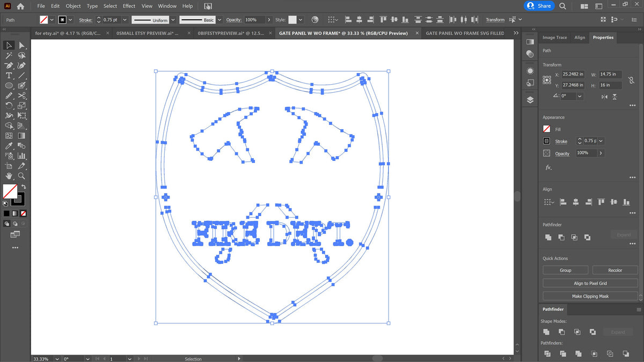Select Draw Behind mode in tools panel
The height and width of the screenshot is (362, 644).
(x=15, y=223)
